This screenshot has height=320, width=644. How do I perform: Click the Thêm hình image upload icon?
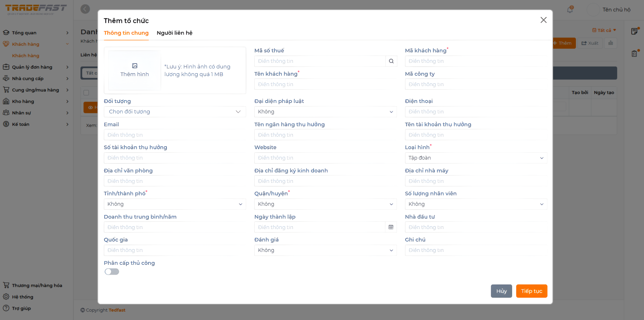click(135, 66)
